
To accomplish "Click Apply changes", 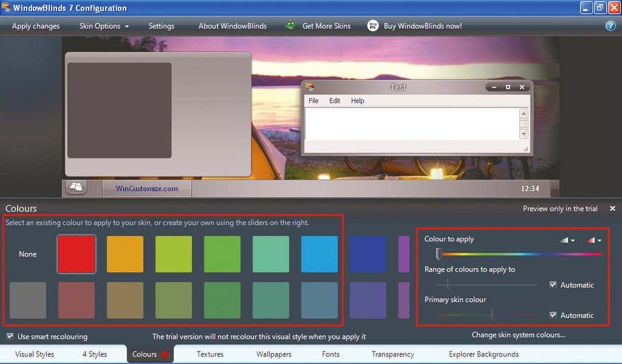I will [x=36, y=26].
